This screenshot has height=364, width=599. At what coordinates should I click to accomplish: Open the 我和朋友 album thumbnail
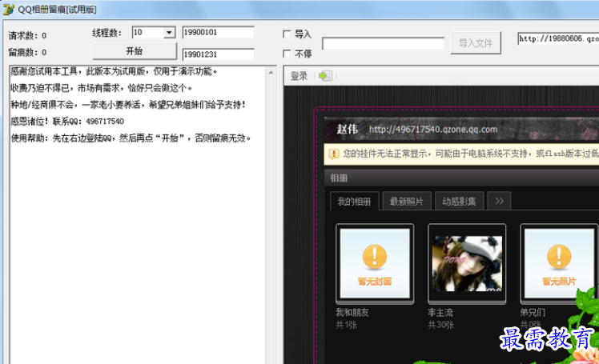point(375,264)
